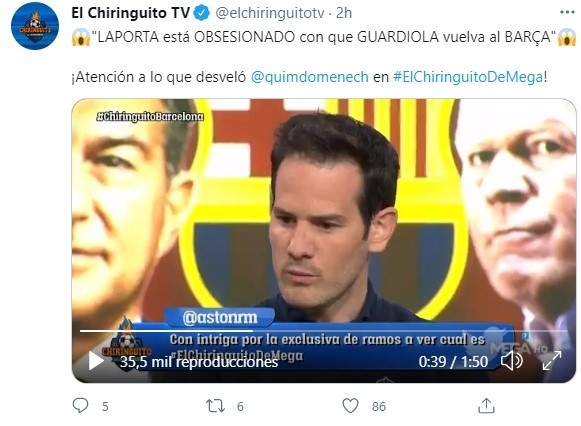This screenshot has width=581, height=426.
Task: Mute the video using the speaker icon
Action: [x=512, y=361]
